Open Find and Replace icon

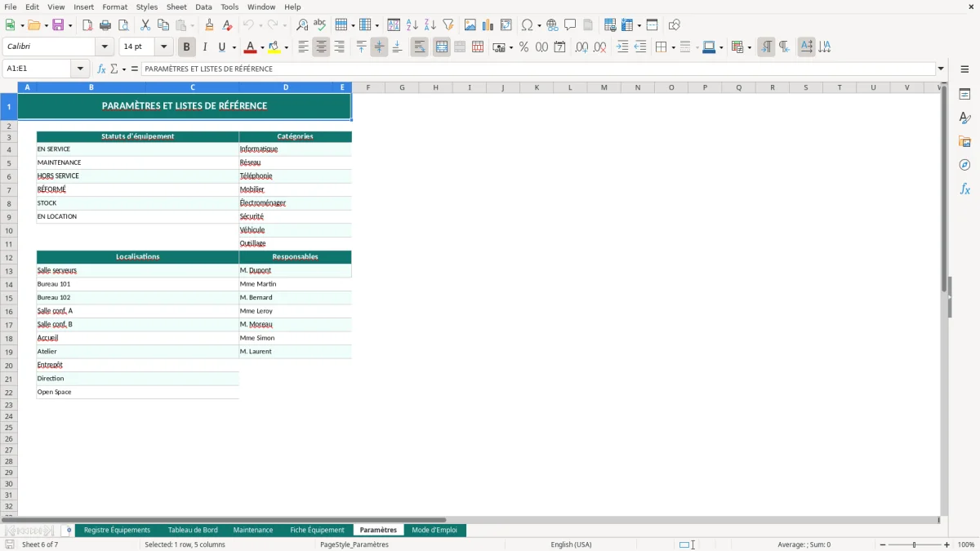[x=302, y=25]
